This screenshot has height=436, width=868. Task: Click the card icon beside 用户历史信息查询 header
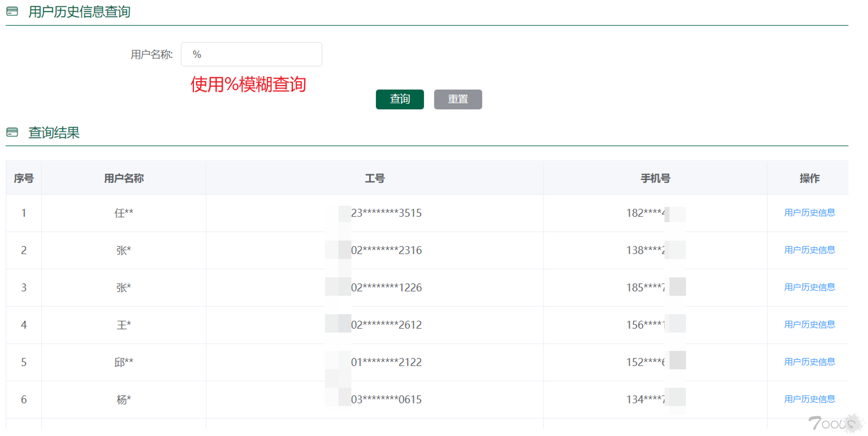coord(12,11)
